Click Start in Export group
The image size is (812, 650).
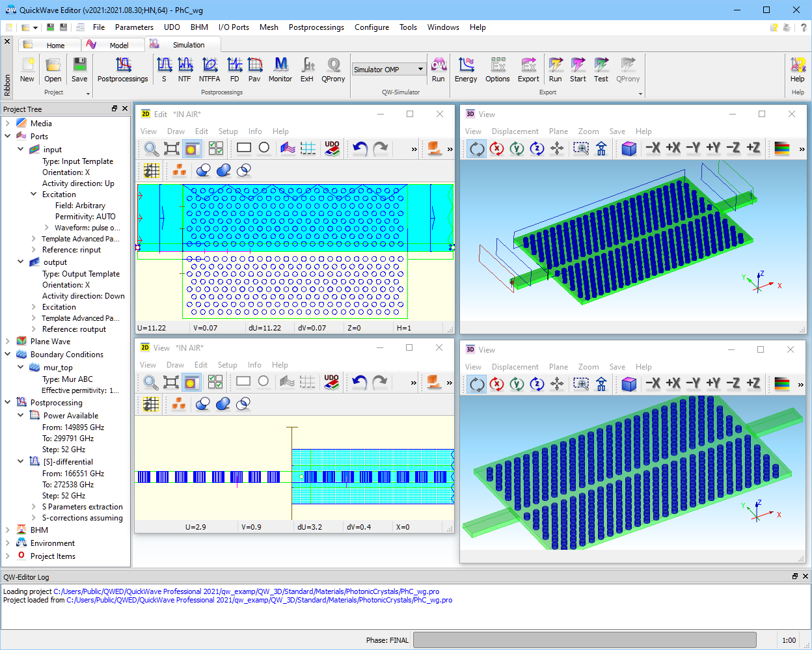coord(578,70)
